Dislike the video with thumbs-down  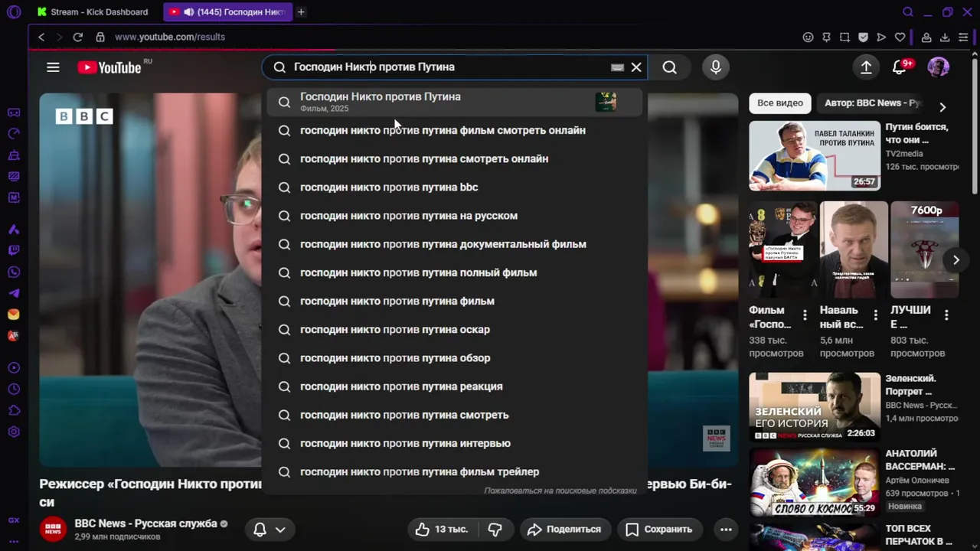[495, 529]
